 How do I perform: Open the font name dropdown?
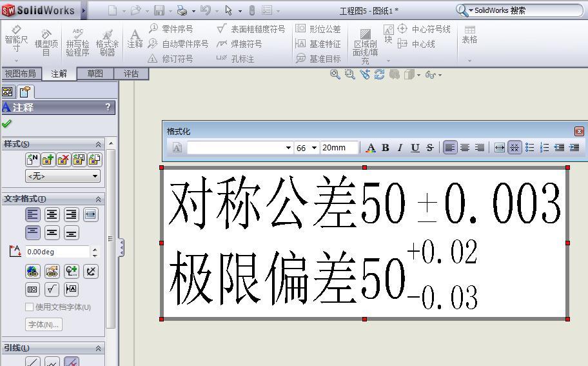(288, 148)
